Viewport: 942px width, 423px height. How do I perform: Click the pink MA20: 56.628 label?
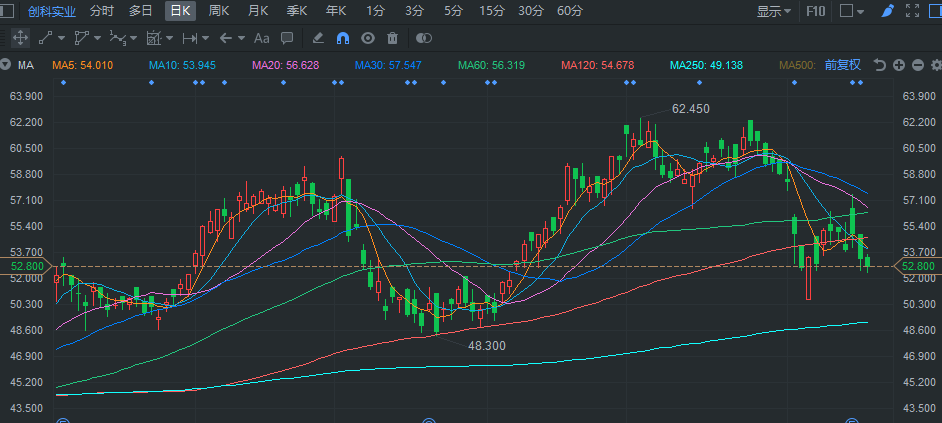[x=285, y=65]
